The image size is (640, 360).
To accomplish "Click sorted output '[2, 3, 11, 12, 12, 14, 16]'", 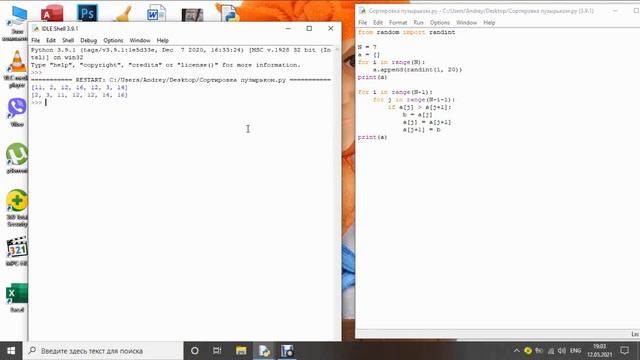I will tap(80, 95).
